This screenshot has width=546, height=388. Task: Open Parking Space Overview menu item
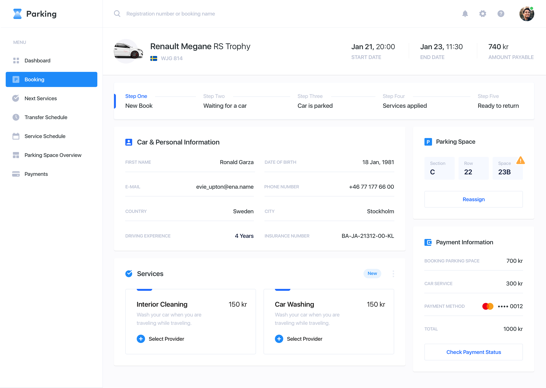tap(52, 155)
